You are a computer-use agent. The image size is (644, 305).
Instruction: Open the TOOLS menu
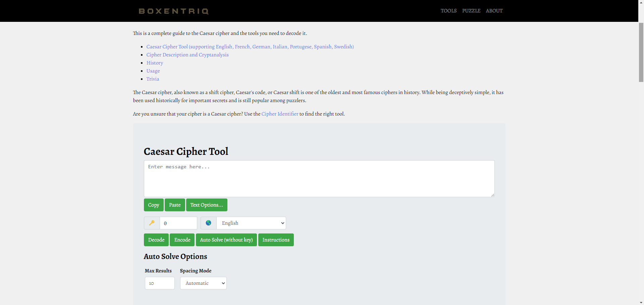click(x=448, y=11)
